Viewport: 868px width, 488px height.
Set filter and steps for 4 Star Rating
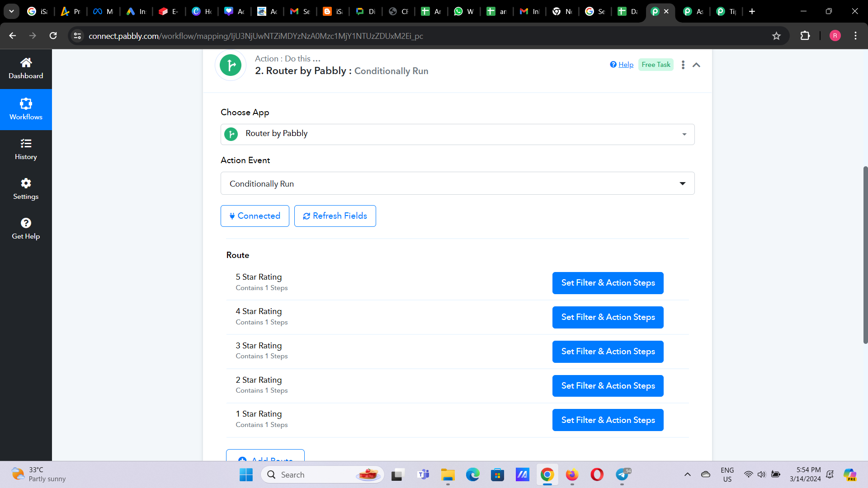[x=608, y=317]
